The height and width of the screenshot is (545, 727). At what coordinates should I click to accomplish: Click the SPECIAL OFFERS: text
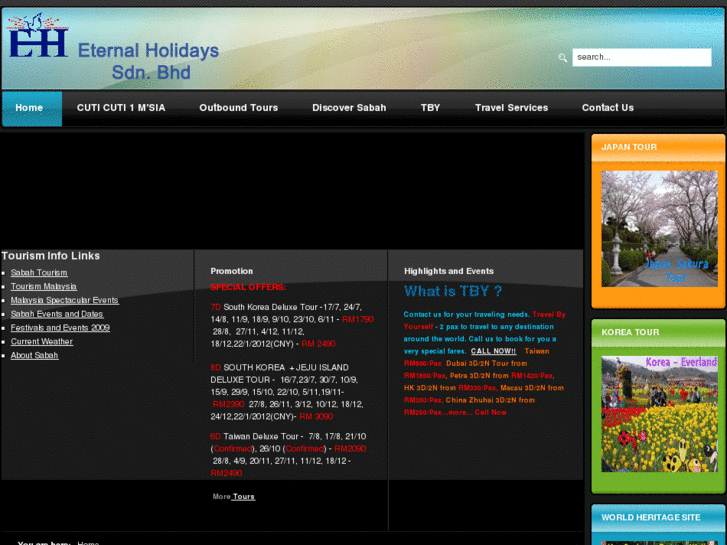click(248, 287)
